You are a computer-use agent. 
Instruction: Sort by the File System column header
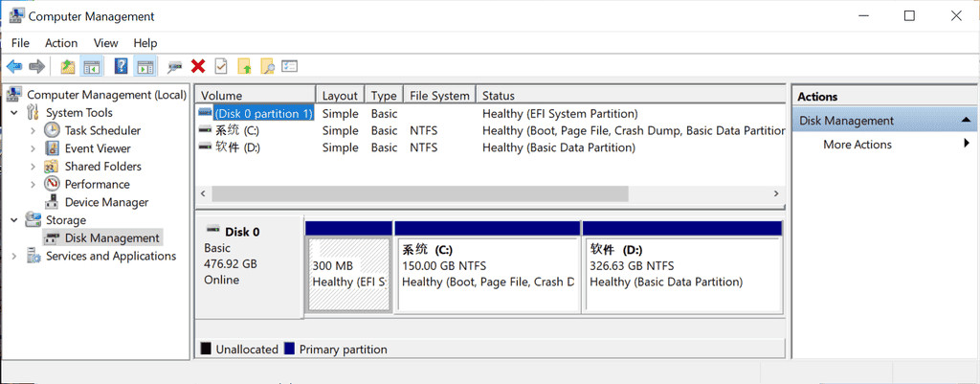tap(439, 95)
